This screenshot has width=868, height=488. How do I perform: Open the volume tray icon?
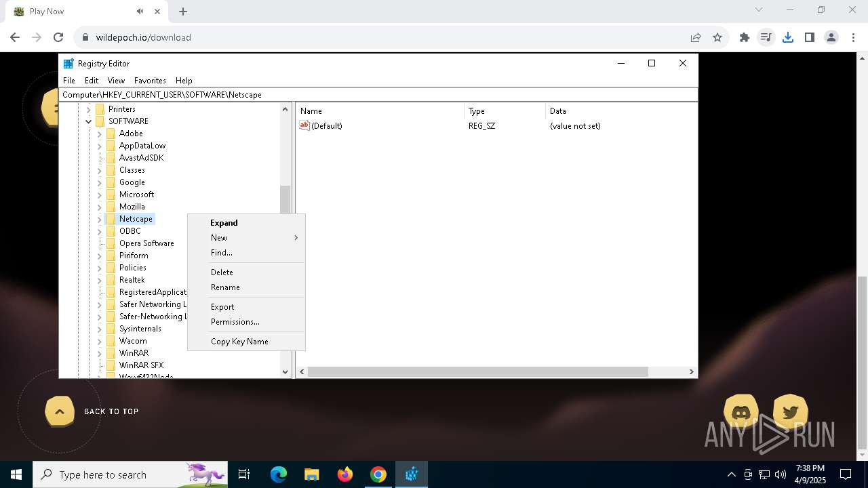tap(781, 474)
